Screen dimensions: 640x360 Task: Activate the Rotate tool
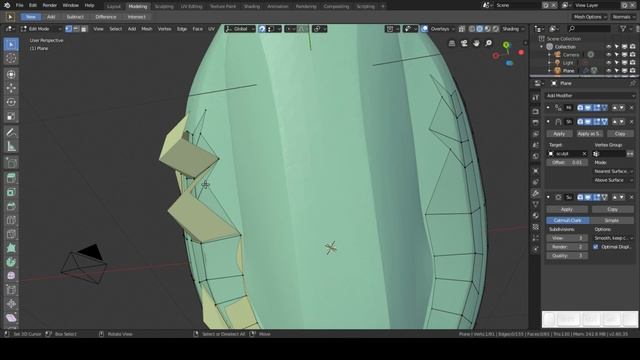click(x=11, y=102)
